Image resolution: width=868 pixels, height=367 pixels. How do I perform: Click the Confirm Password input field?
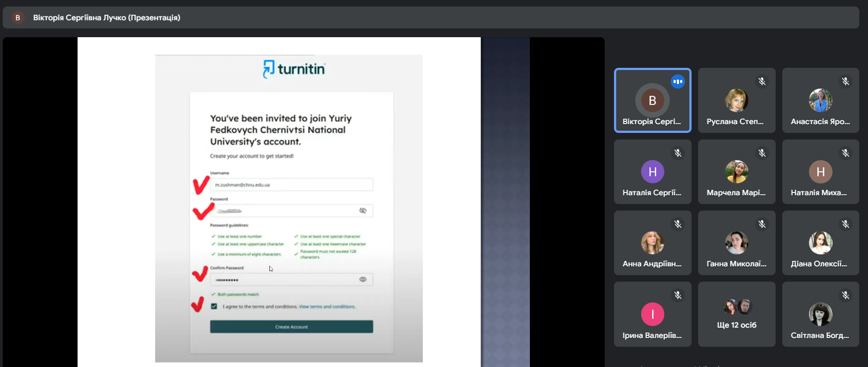coord(291,279)
